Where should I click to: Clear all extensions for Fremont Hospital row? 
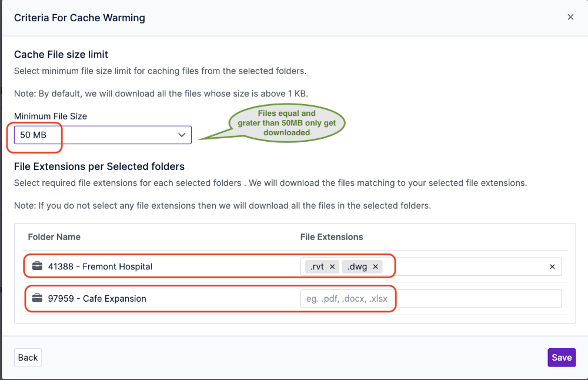click(x=552, y=266)
